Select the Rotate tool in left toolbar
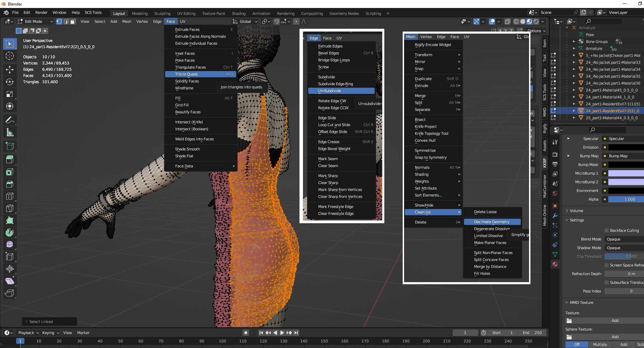The width and height of the screenshot is (644, 348). (10, 82)
